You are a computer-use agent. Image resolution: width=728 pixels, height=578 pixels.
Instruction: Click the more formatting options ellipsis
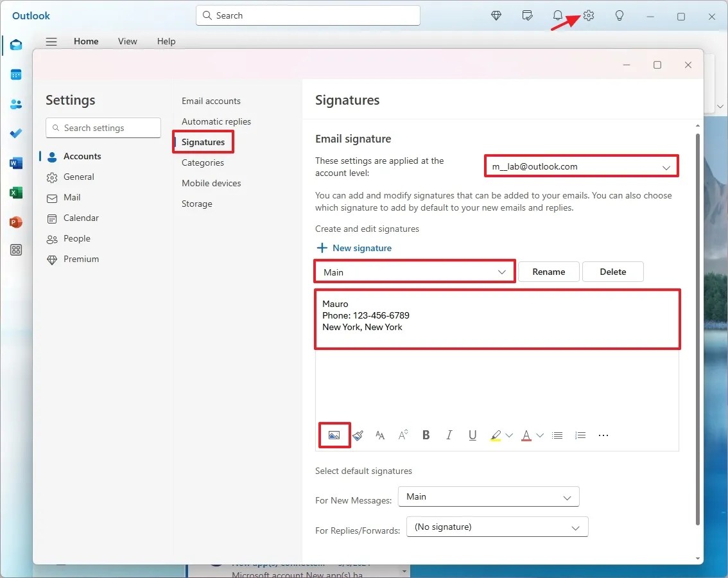603,435
